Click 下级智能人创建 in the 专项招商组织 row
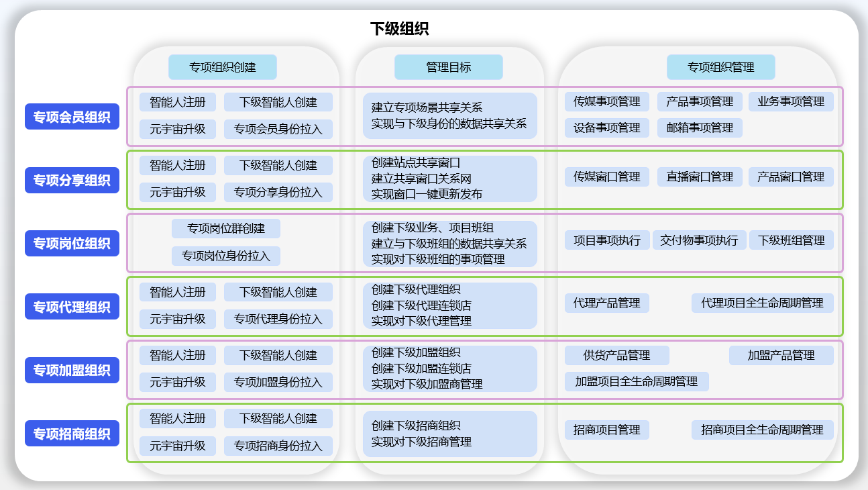This screenshot has width=868, height=490. click(x=278, y=418)
